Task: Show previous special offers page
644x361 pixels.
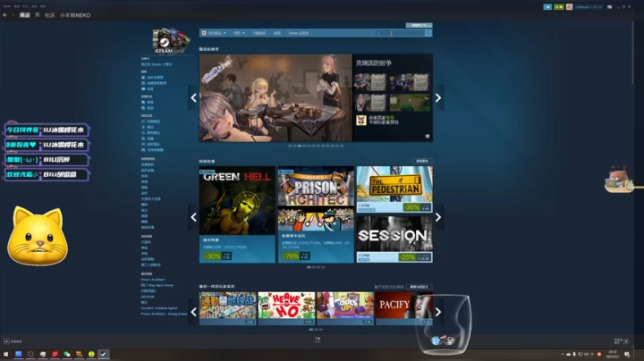Action: point(193,217)
